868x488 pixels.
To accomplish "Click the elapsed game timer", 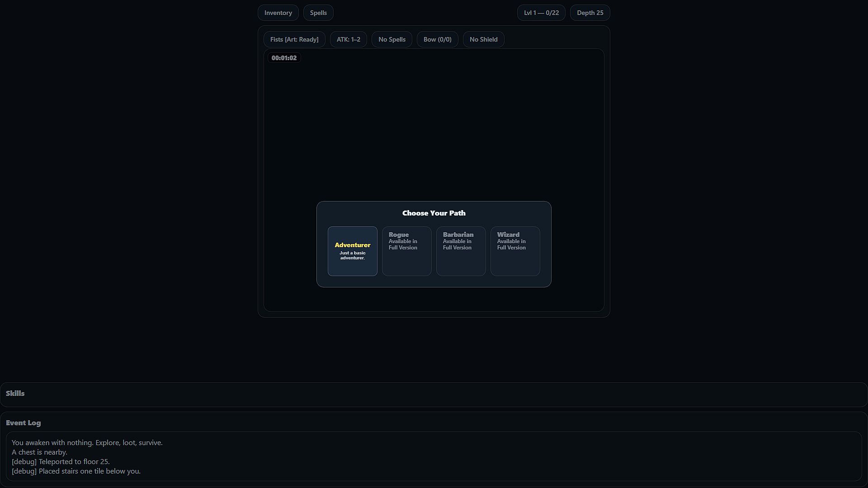I will coord(284,58).
